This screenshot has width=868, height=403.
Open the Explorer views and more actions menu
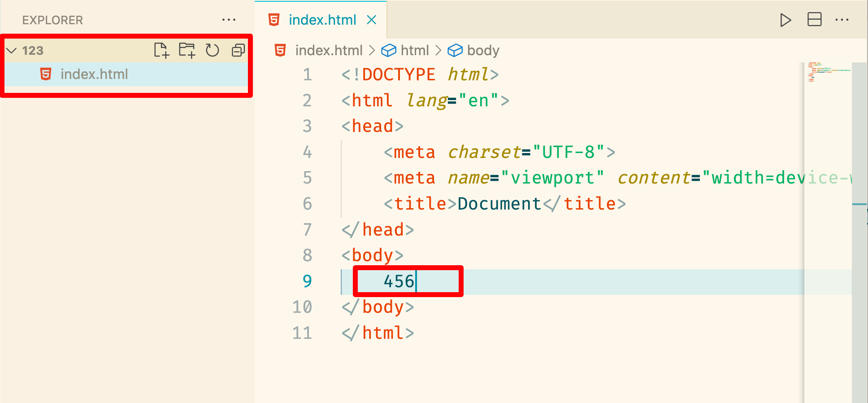tap(229, 20)
